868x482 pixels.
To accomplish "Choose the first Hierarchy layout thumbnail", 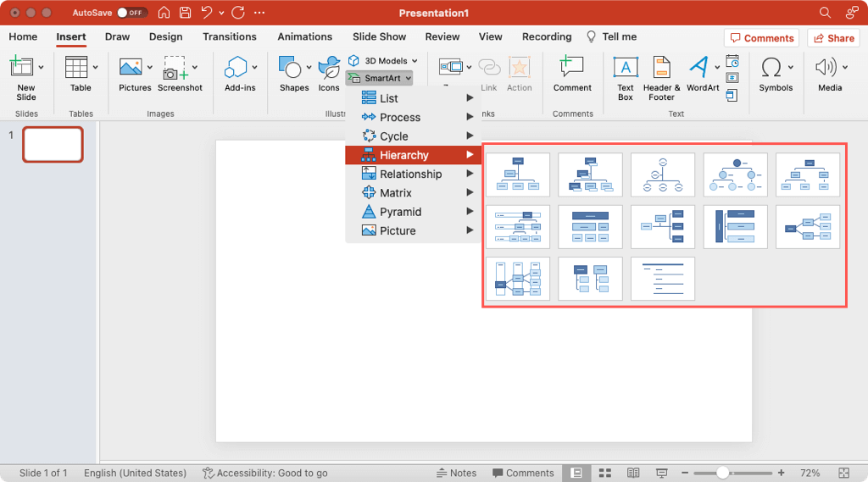I will pyautogui.click(x=518, y=175).
